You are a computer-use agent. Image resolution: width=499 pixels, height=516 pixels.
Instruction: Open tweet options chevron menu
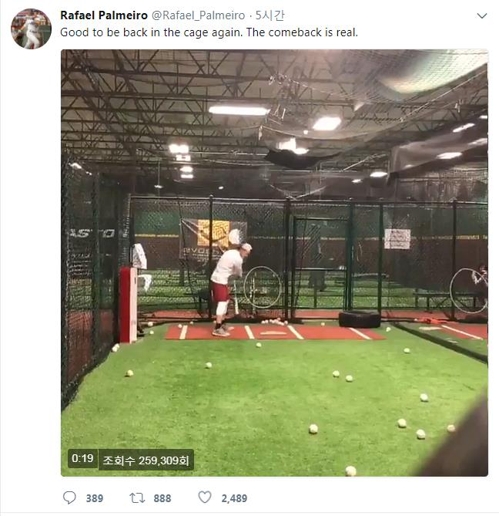tap(482, 16)
